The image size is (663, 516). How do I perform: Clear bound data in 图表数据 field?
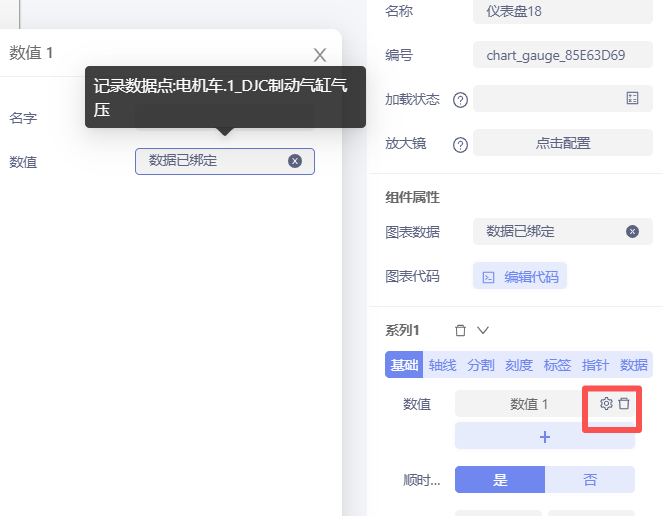632,231
